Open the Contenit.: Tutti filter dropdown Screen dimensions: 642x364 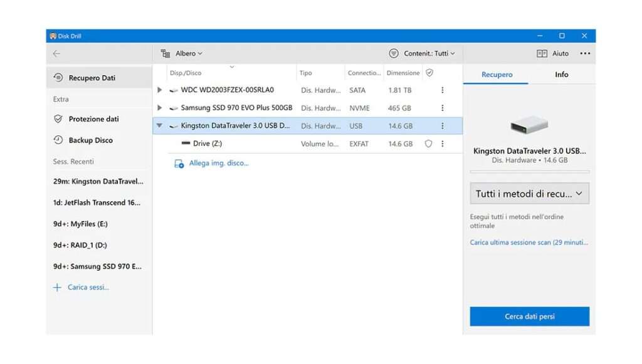tap(422, 54)
